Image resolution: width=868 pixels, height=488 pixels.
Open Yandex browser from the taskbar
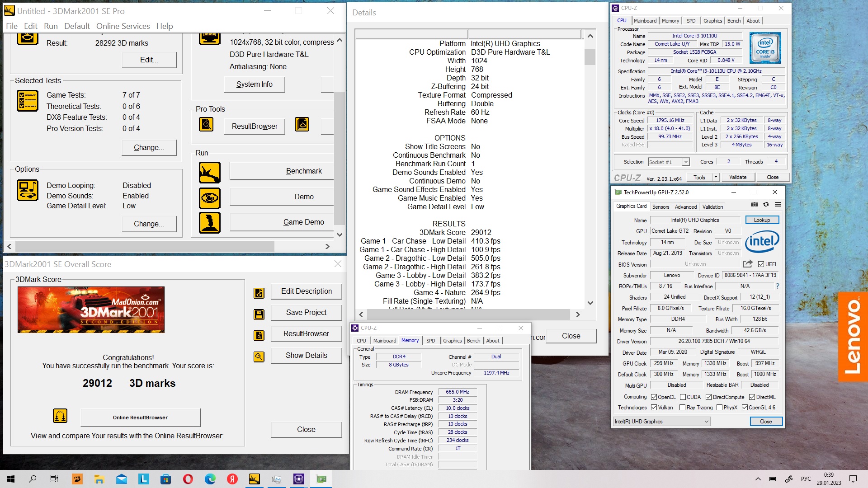point(232,479)
